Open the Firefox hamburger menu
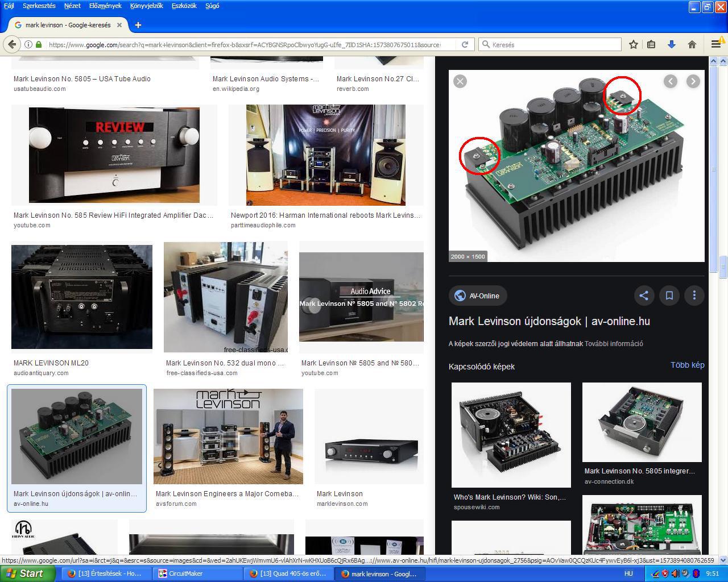The image size is (728, 582). tap(716, 44)
